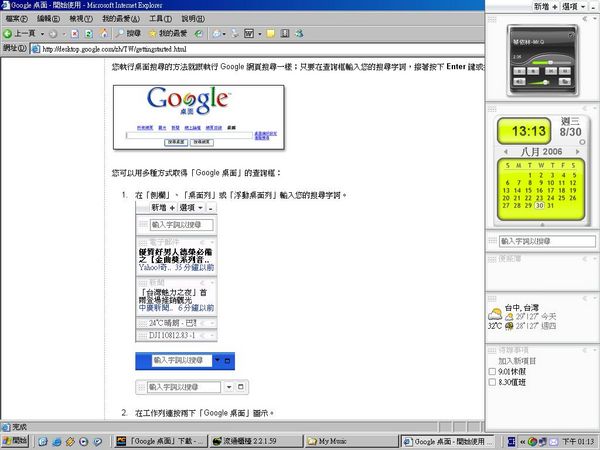Click the media player mute speaker button
Image resolution: width=600 pixels, height=450 pixels.
pos(519,82)
